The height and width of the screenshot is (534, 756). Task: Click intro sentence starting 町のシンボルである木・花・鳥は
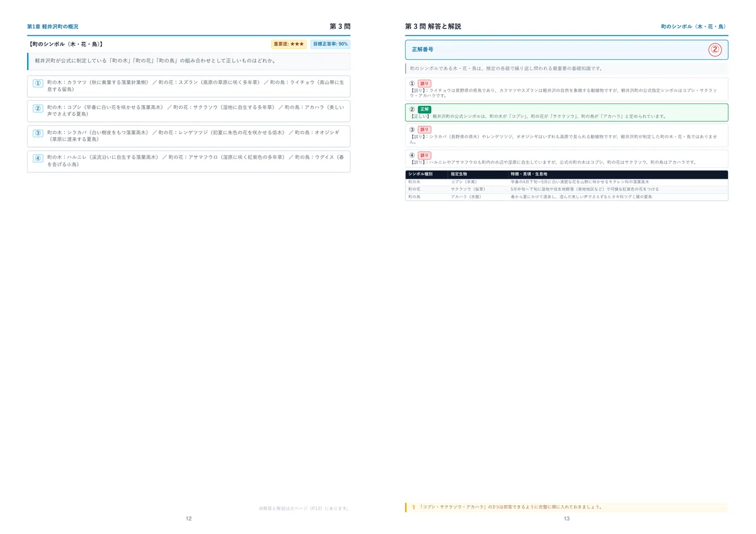tap(505, 68)
